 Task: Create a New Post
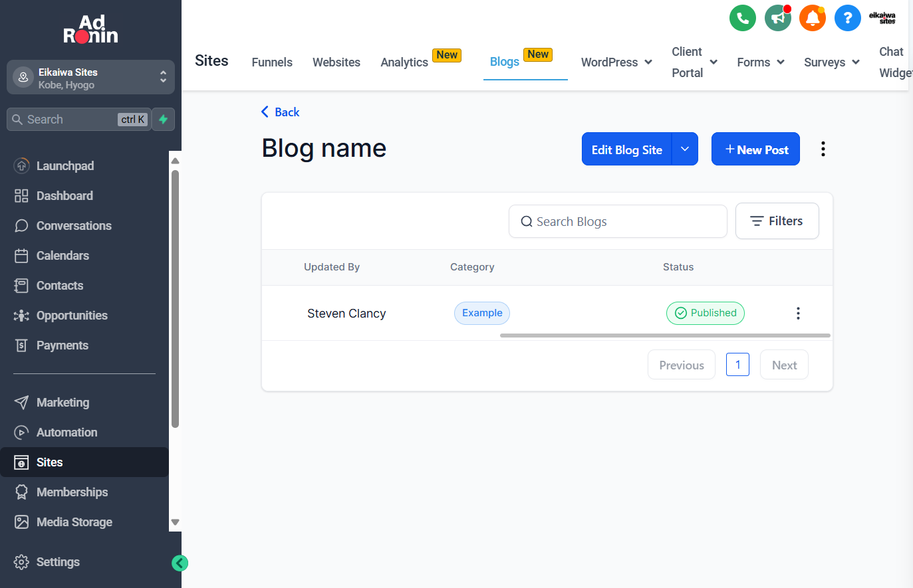pyautogui.click(x=755, y=149)
